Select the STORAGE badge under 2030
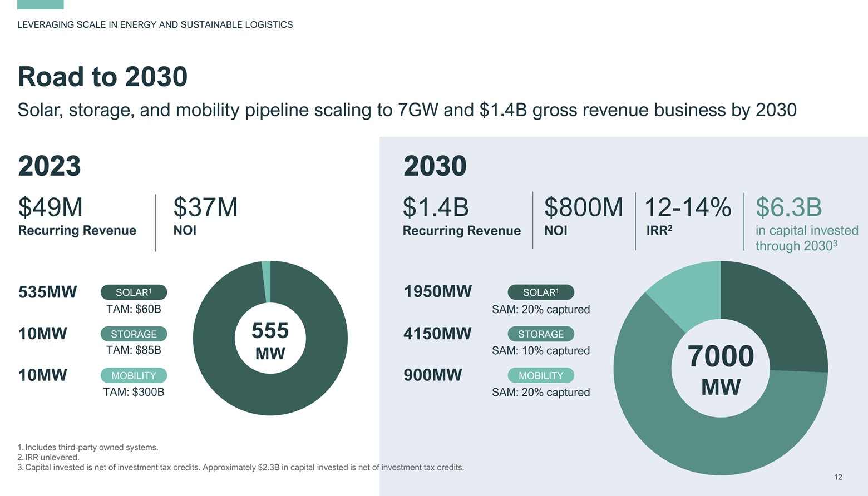This screenshot has width=868, height=496. [541, 334]
